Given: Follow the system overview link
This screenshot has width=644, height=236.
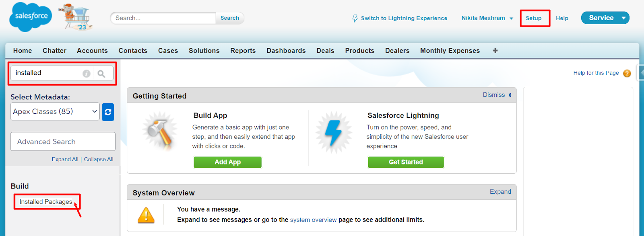Looking at the screenshot, I should point(313,220).
